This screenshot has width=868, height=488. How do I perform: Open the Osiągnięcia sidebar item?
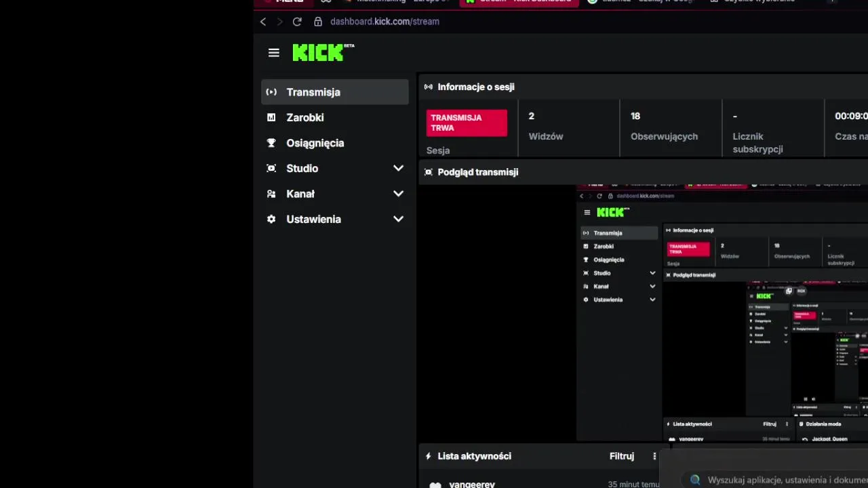[335, 143]
